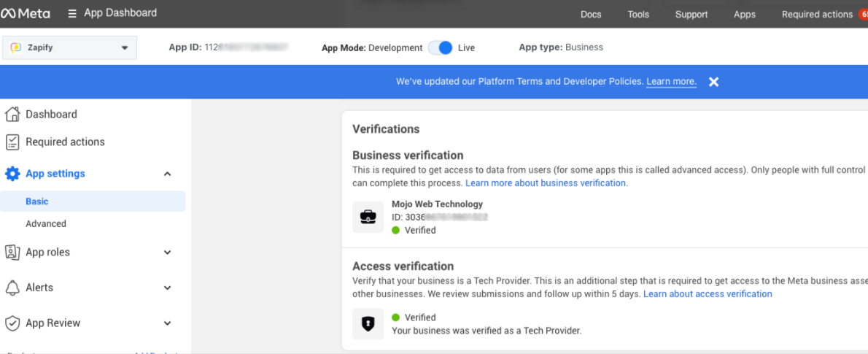This screenshot has width=868, height=354.
Task: Toggle App Mode between Development and Live
Action: (x=440, y=47)
